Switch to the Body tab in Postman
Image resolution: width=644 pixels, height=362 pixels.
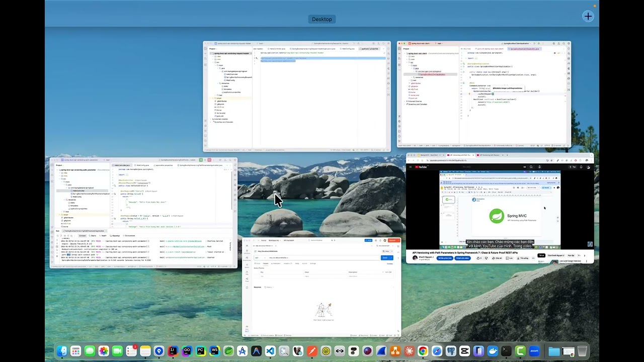pos(297,263)
